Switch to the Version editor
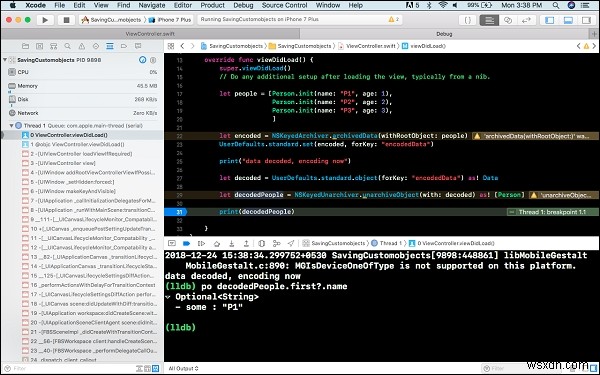The image size is (600, 375). pos(526,20)
